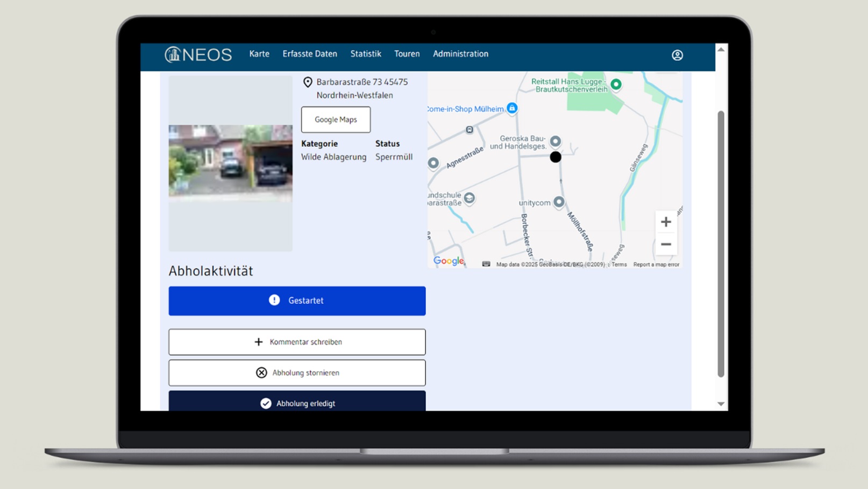
Task: Click the waste site photo thumbnail
Action: pos(231,161)
